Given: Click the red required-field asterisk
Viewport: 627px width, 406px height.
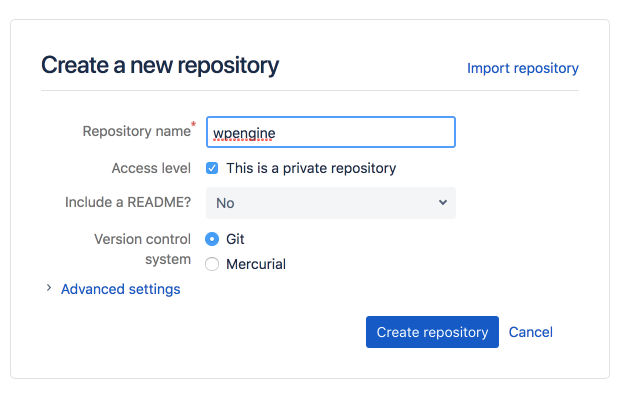Looking at the screenshot, I should point(193,126).
